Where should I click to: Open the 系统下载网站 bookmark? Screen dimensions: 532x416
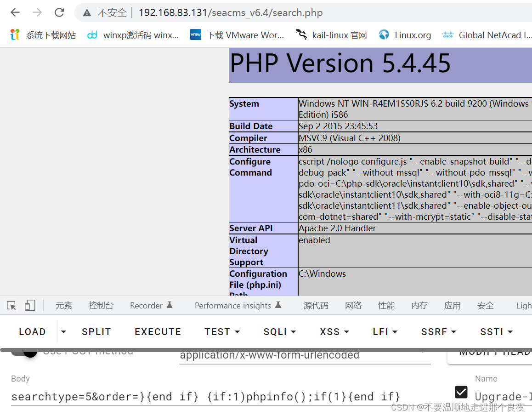43,35
